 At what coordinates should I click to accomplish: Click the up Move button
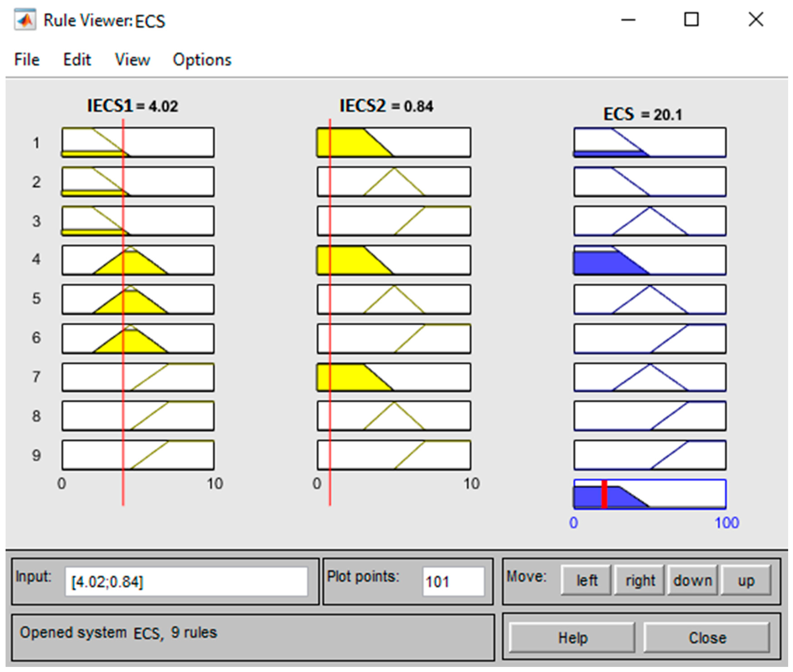746,580
